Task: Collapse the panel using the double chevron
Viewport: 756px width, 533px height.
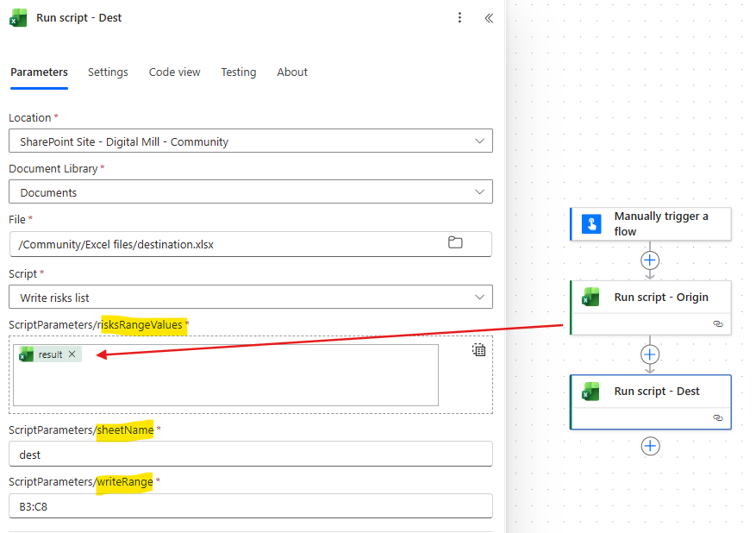Action: pyautogui.click(x=489, y=17)
